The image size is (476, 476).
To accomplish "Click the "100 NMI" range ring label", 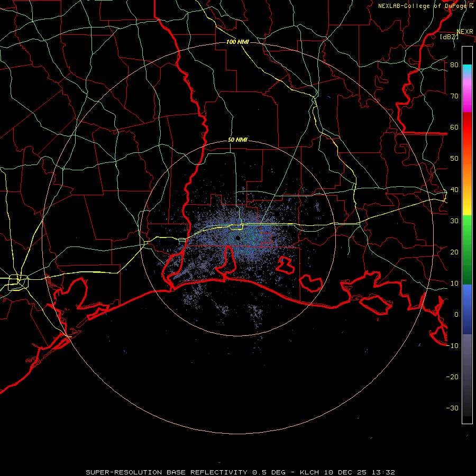I will click(237, 42).
